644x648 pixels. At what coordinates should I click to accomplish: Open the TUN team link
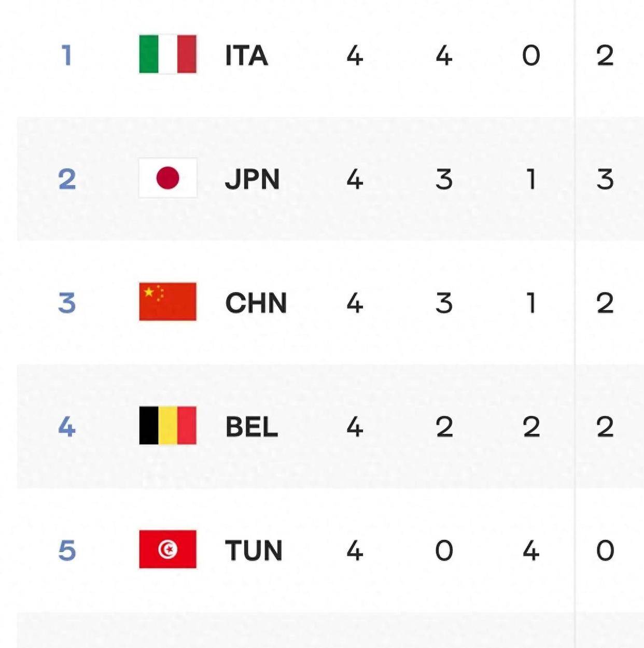[254, 550]
